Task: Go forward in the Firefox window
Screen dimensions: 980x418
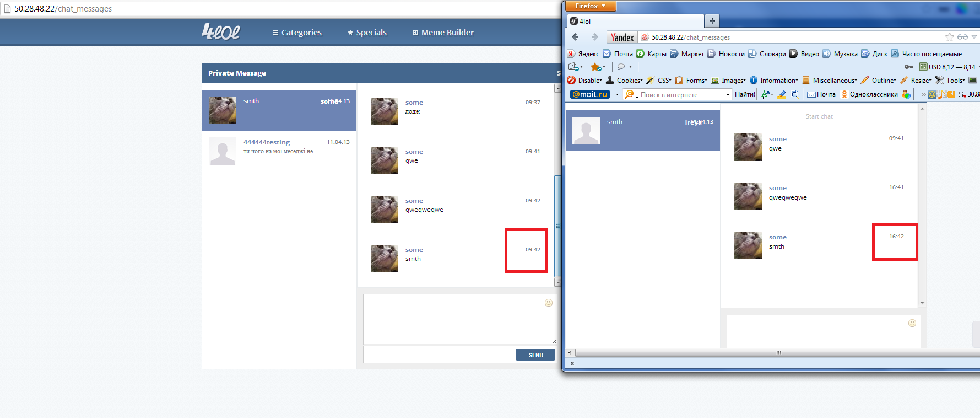Action: tap(594, 37)
